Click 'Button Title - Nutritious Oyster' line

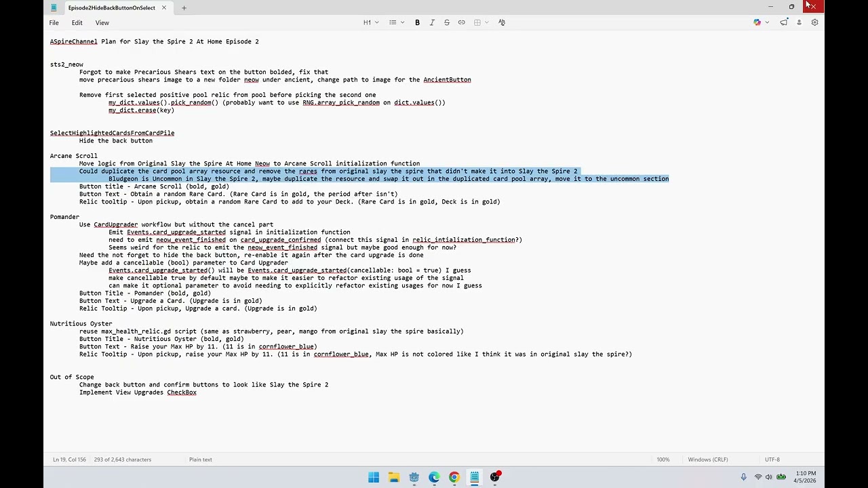pos(161,339)
